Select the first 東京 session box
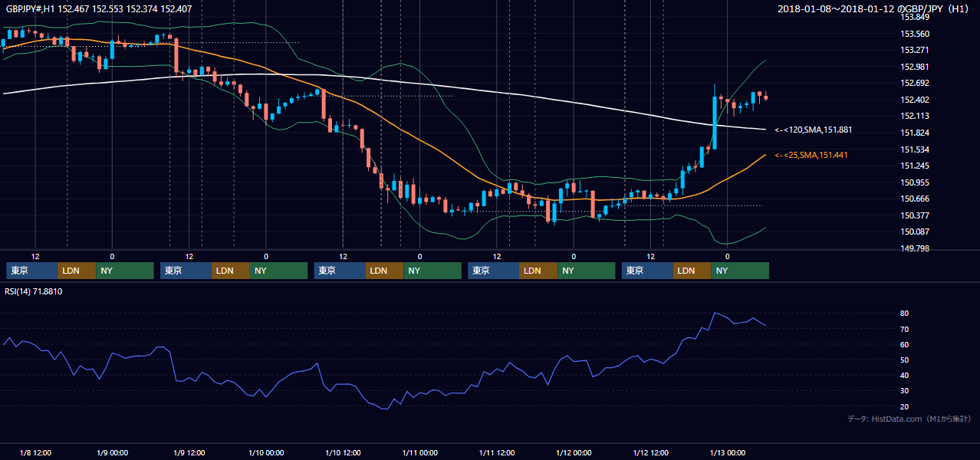Image resolution: width=980 pixels, height=460 pixels. tap(32, 271)
